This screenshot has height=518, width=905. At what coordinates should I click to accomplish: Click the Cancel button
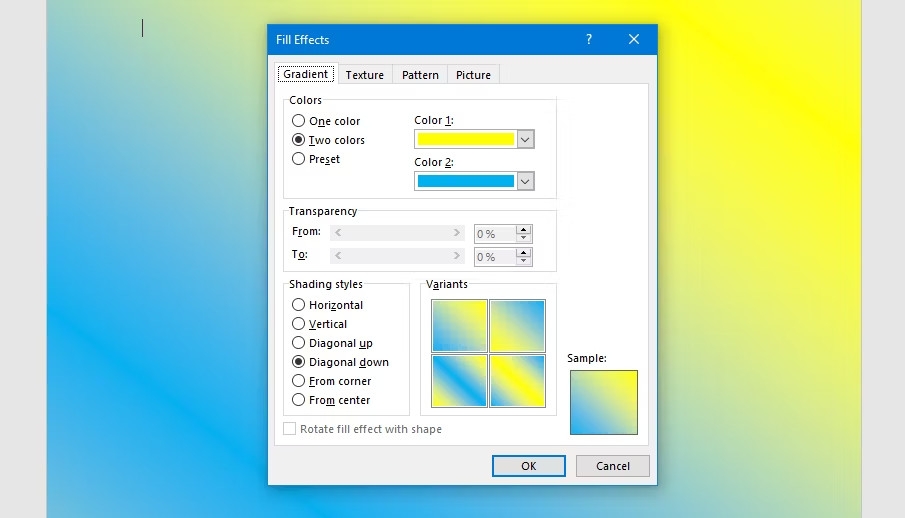click(x=612, y=466)
